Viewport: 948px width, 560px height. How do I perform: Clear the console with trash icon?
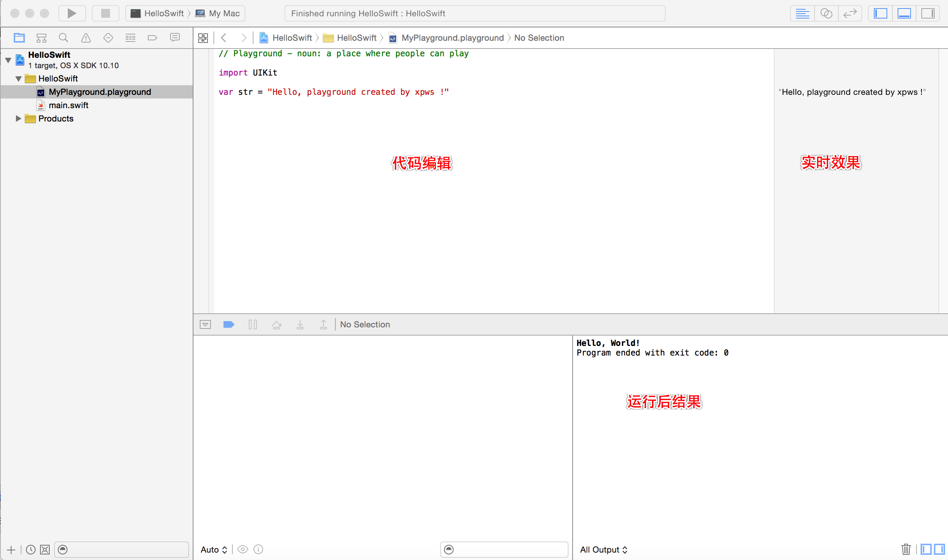click(906, 549)
